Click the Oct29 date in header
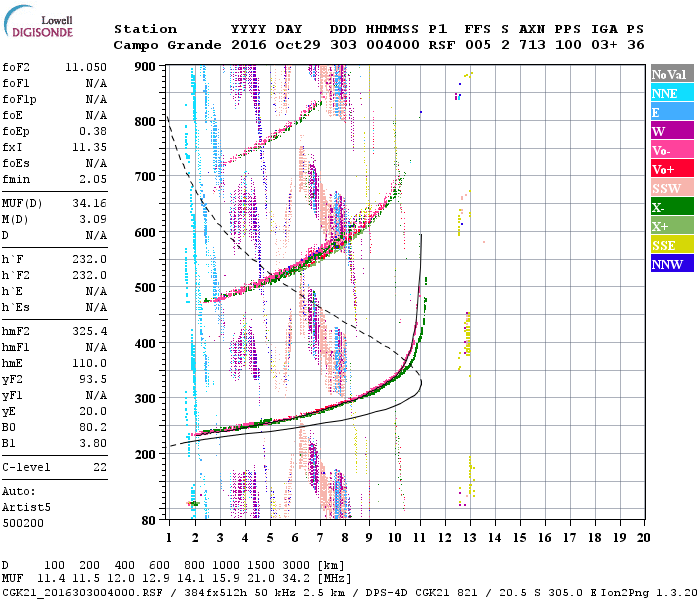The height and width of the screenshot is (600, 700). click(x=298, y=45)
